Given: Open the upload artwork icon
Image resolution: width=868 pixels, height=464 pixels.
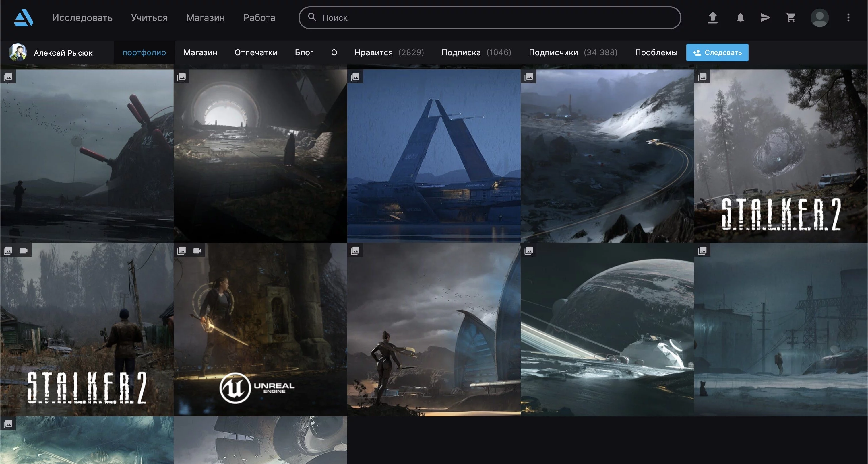Looking at the screenshot, I should tap(712, 17).
